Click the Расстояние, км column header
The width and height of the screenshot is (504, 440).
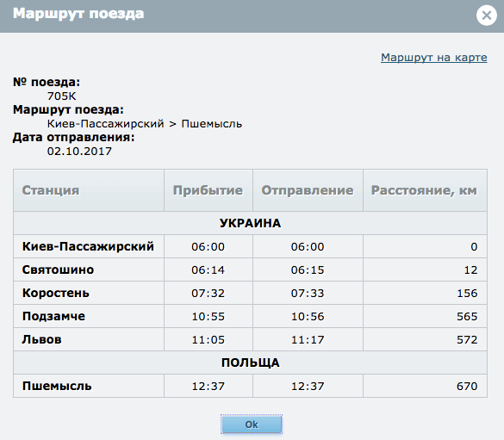click(x=425, y=190)
